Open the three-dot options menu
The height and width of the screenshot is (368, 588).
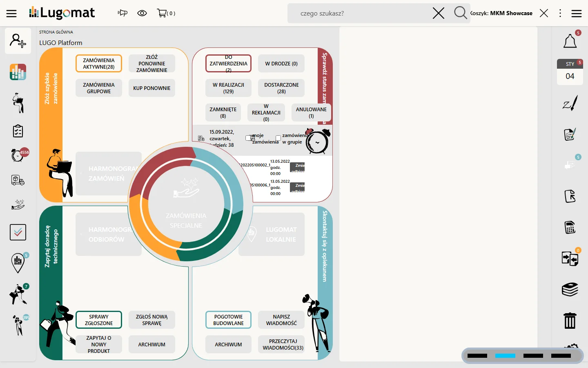(x=560, y=13)
